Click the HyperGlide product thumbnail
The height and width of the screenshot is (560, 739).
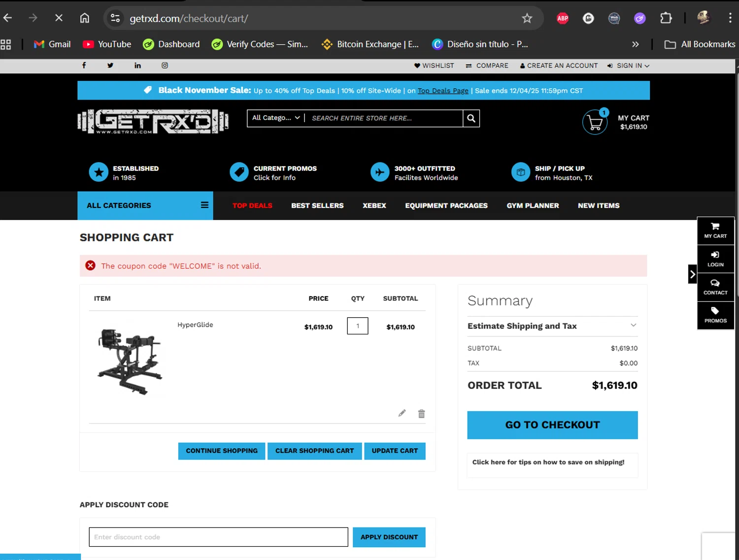click(x=130, y=361)
